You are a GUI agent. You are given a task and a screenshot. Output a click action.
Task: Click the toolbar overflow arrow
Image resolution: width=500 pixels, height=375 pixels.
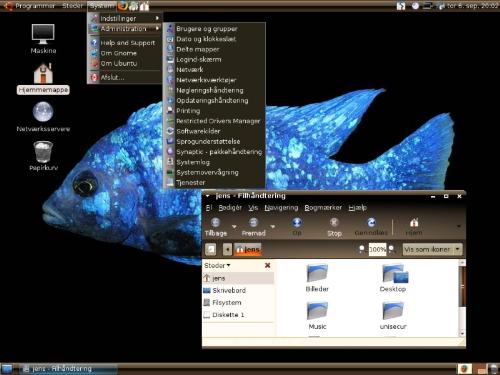click(x=459, y=227)
